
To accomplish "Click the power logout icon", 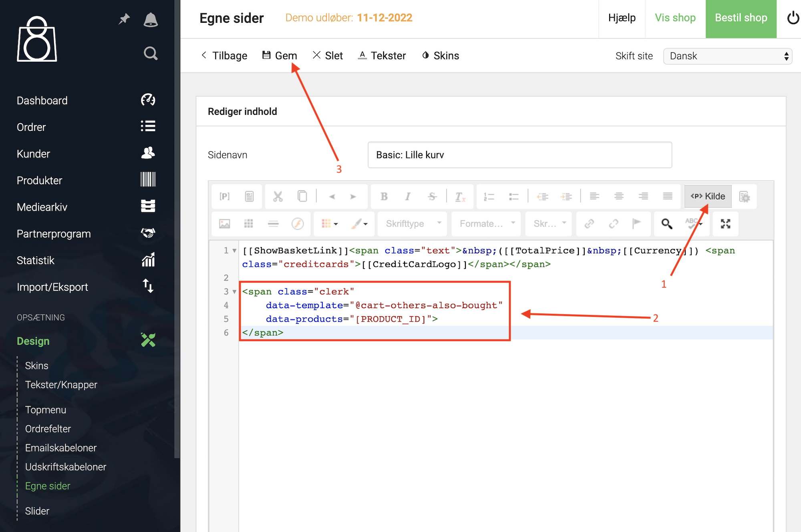I will coord(793,18).
